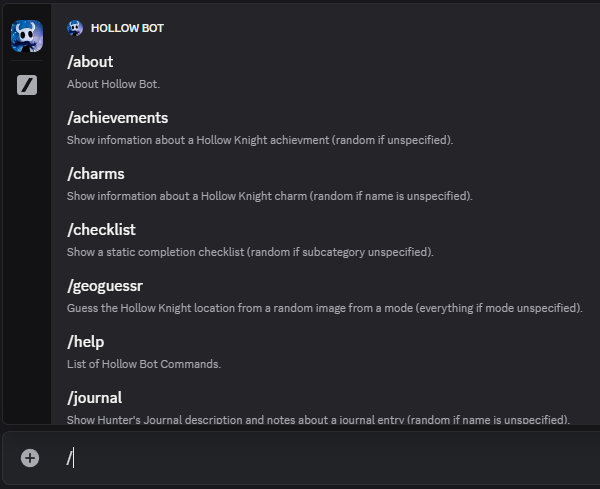Click the "Guess the Hollow Knight location" description
600x489 pixels.
324,308
